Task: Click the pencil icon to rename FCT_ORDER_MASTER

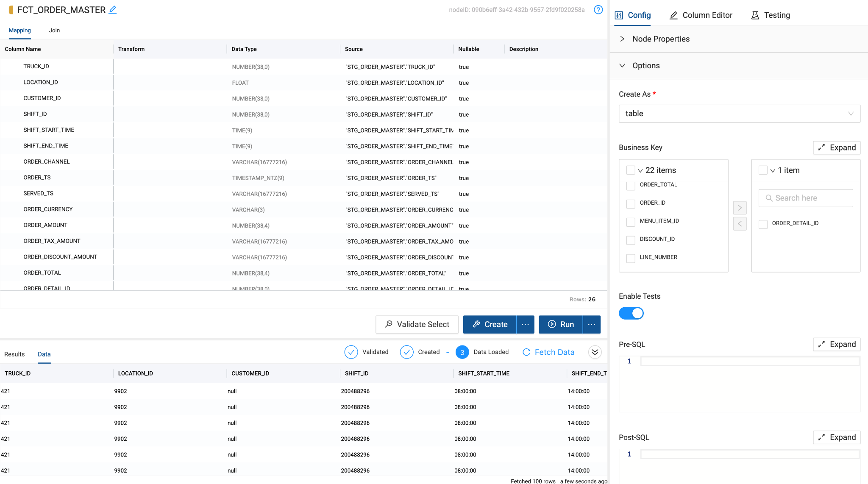Action: pyautogui.click(x=112, y=9)
